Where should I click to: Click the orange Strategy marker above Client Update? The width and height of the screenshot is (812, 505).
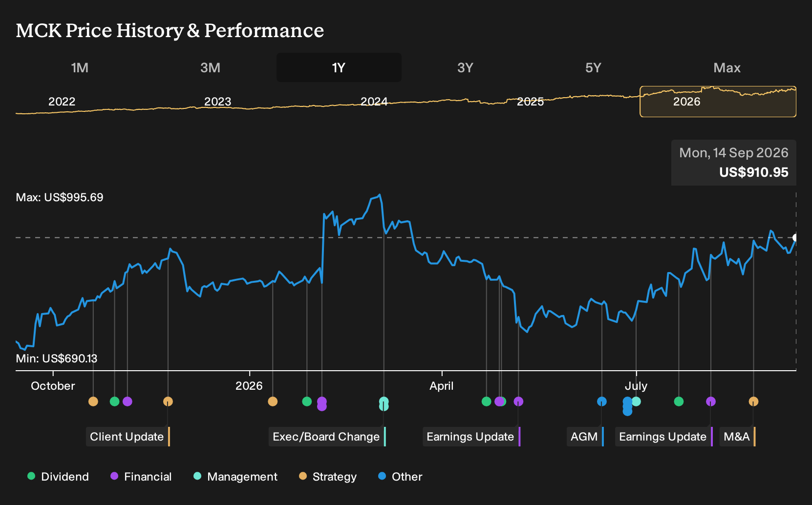[x=168, y=401]
